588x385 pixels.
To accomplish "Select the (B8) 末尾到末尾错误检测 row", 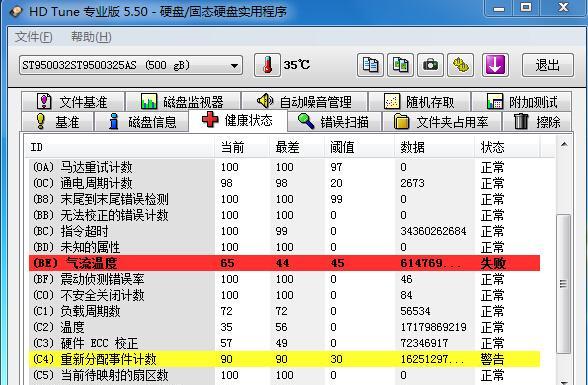I will click(x=285, y=199).
